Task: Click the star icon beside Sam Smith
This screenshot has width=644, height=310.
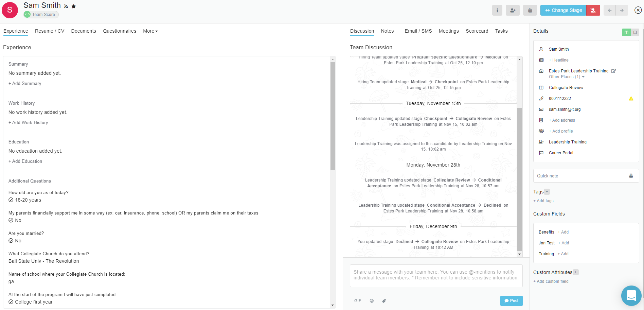Action: tap(74, 6)
